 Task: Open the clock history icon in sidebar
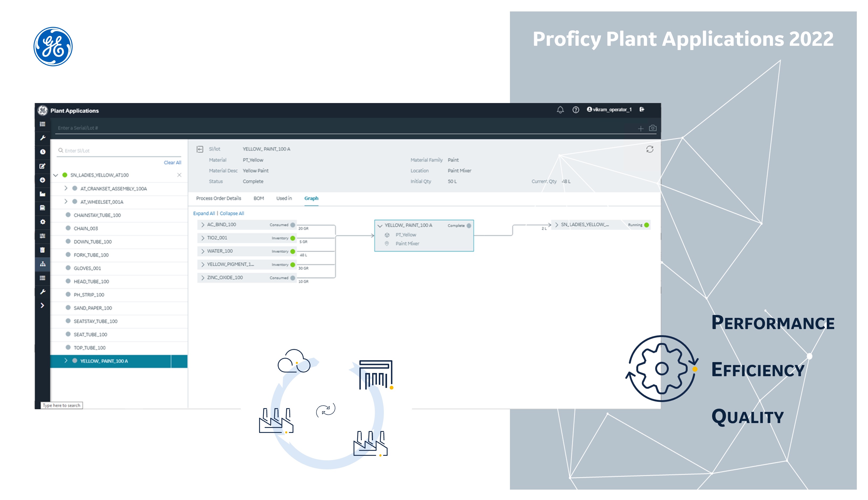coord(43,152)
